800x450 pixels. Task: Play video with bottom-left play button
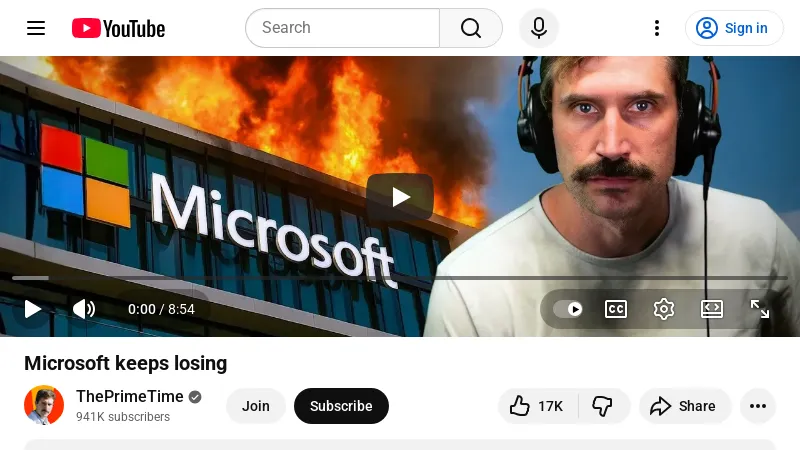coord(33,309)
